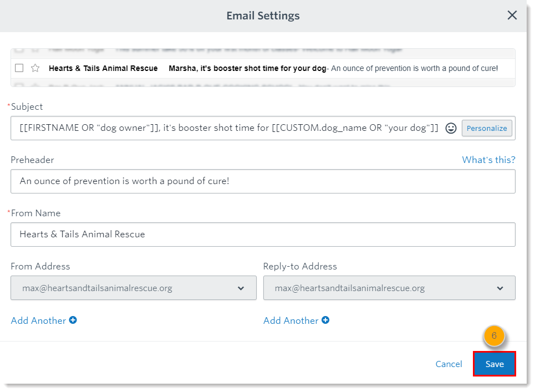Open the Personalize options
Image resolution: width=535 pixels, height=392 pixels.
(x=487, y=128)
